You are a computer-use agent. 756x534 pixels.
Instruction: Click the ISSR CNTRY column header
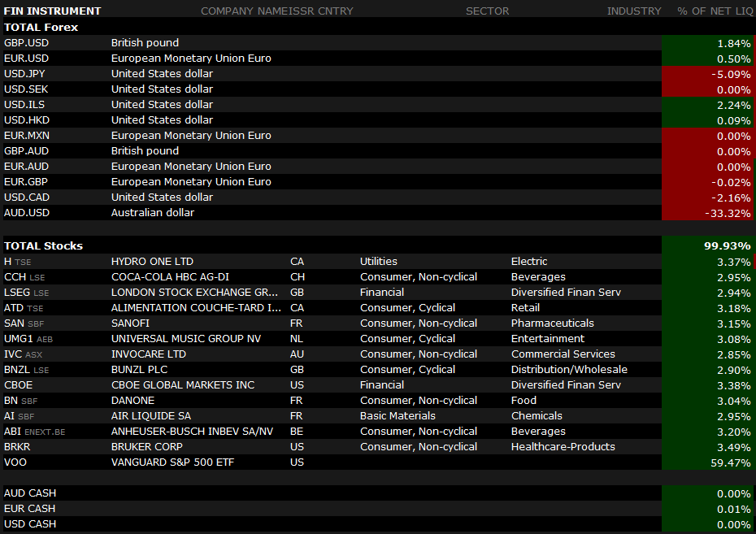click(321, 11)
